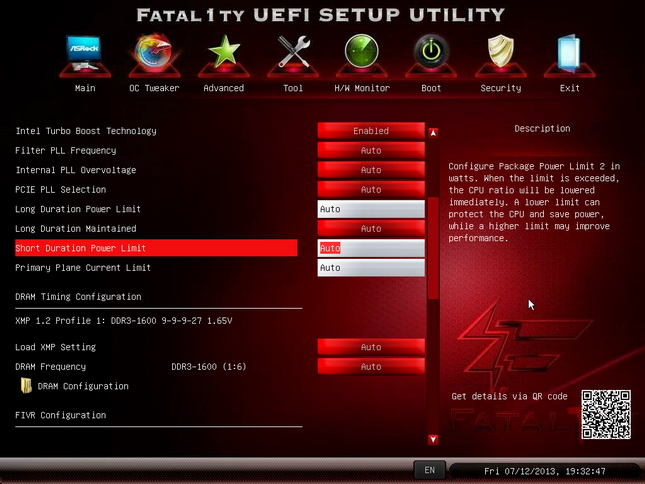
Task: Click the FIVR Configuration heading
Action: (61, 415)
